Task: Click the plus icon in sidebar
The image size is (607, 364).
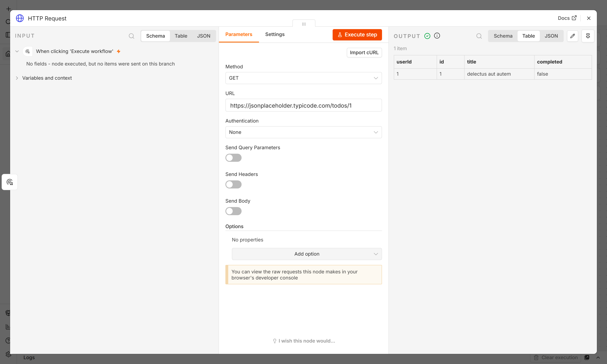Action: point(8,9)
